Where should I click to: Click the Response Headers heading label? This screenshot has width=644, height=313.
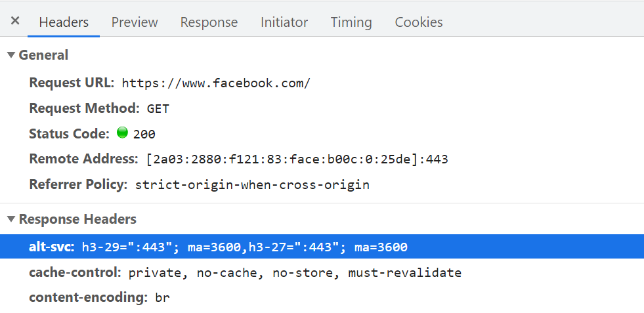77,219
